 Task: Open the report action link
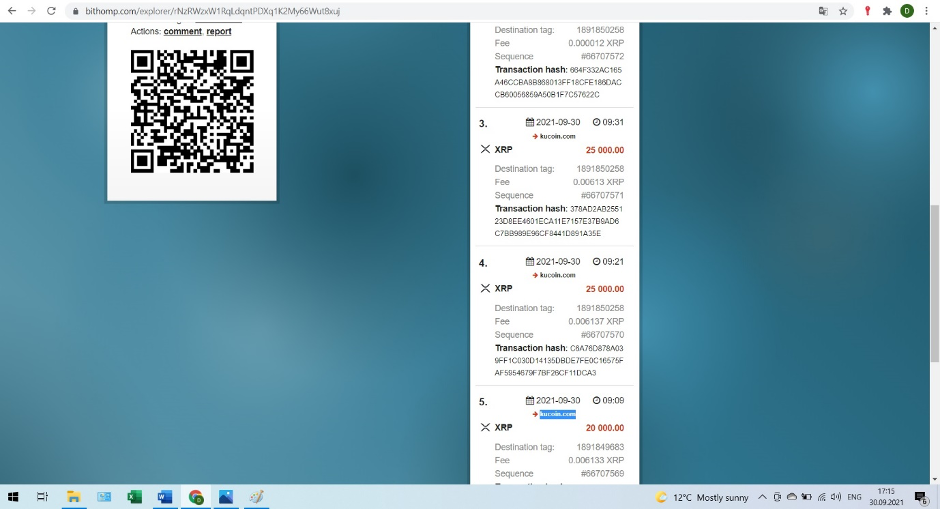point(218,31)
